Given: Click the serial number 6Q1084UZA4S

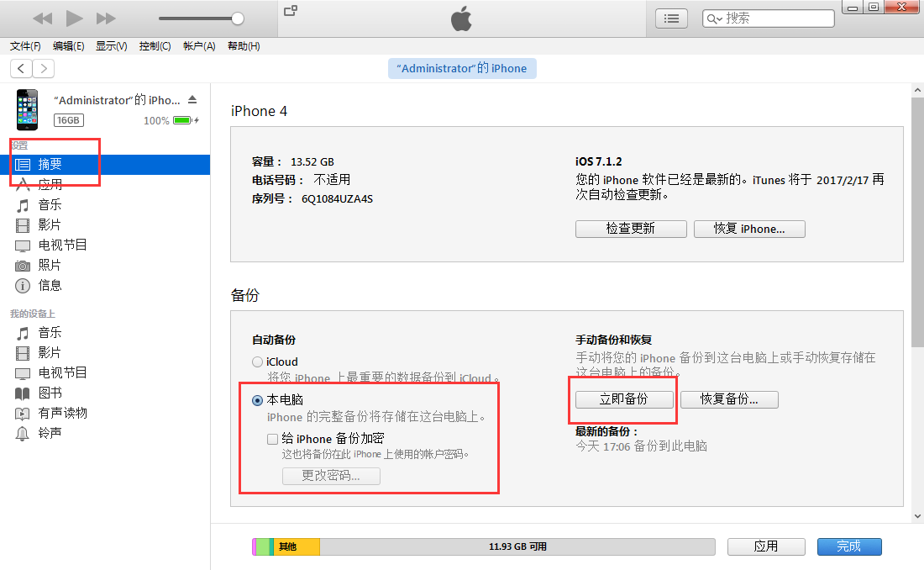Looking at the screenshot, I should pos(337,199).
